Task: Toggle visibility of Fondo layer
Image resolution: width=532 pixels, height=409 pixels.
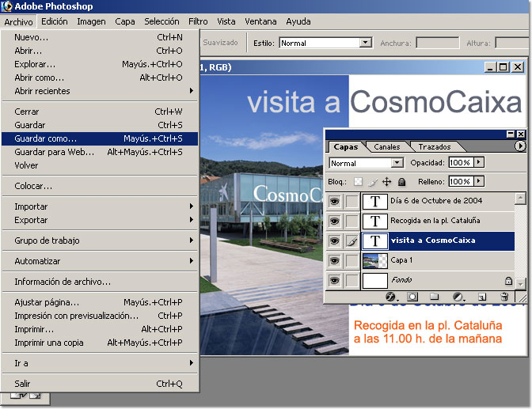Action: click(x=334, y=280)
